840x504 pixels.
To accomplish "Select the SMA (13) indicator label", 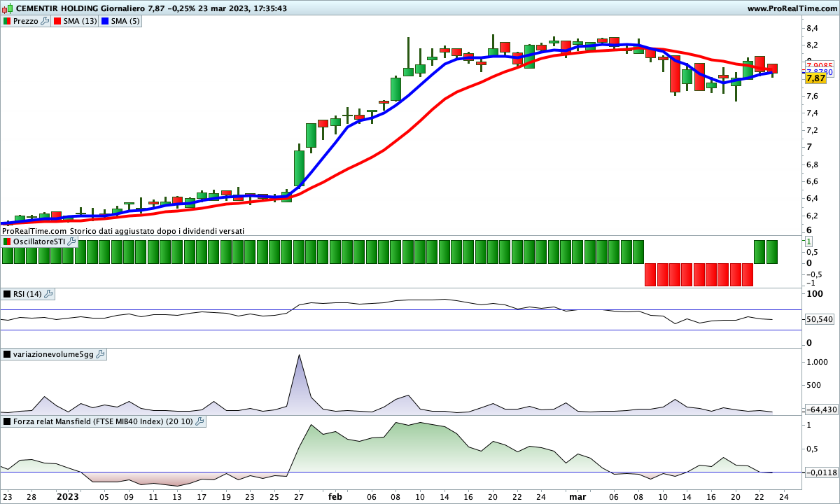I will [x=80, y=21].
